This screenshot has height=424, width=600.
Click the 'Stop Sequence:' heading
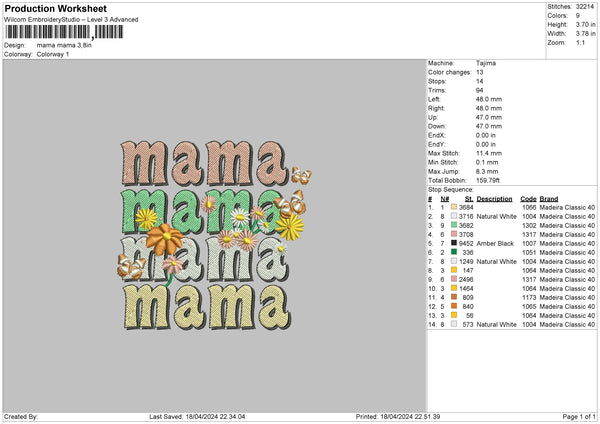pos(450,190)
